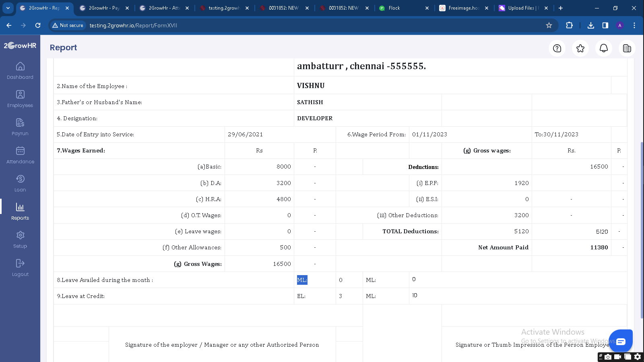Click the Not secure site info badge
644x362 pixels.
click(68, 25)
